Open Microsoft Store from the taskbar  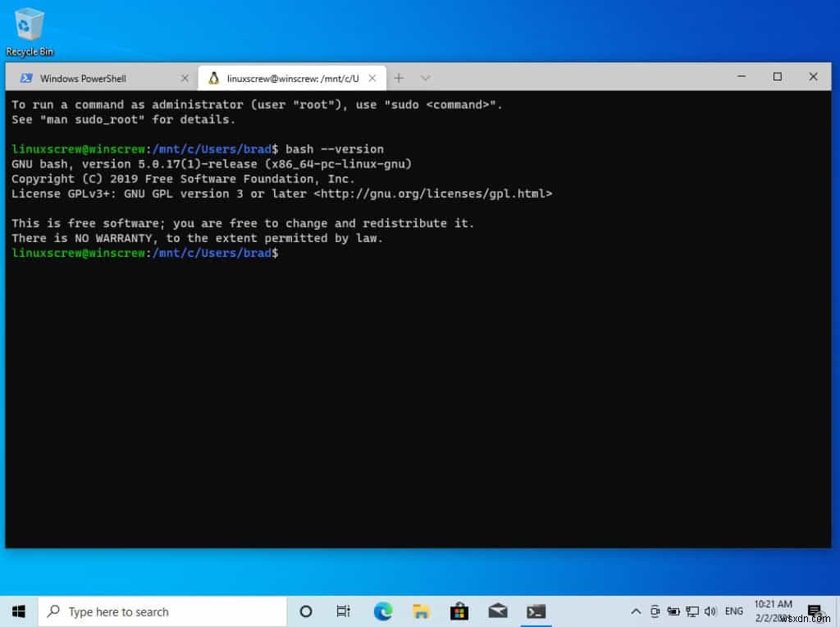tap(459, 611)
